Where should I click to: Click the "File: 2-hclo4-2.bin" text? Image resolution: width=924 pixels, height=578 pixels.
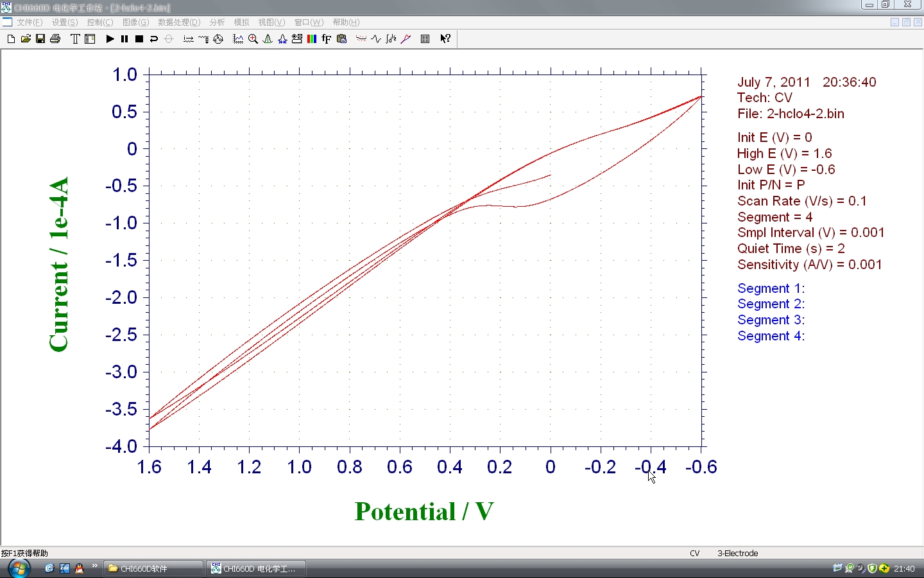click(791, 114)
